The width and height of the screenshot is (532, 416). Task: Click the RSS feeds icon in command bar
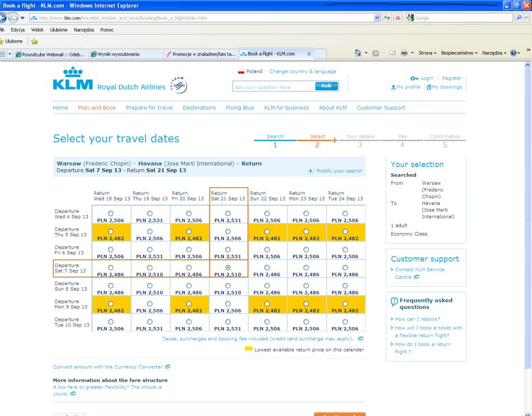click(375, 53)
